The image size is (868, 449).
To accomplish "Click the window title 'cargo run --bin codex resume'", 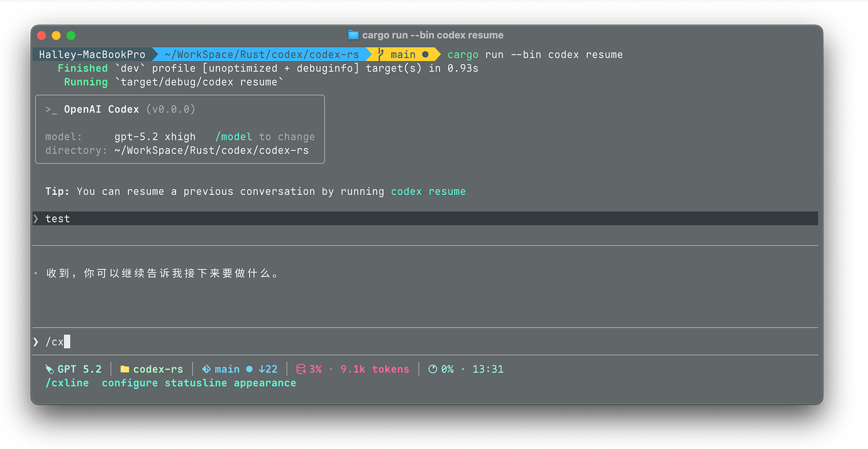I will tap(433, 35).
